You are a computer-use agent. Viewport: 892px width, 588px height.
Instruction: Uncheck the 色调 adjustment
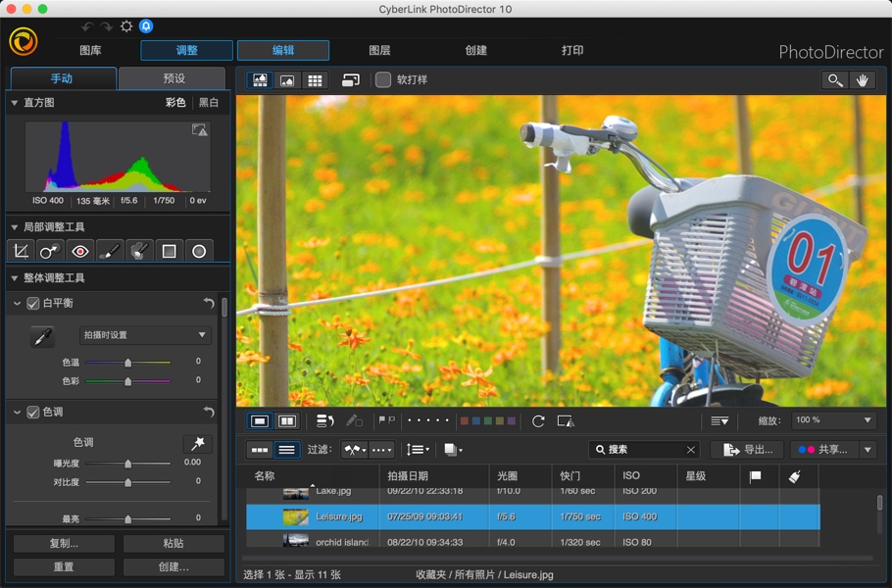[33, 412]
